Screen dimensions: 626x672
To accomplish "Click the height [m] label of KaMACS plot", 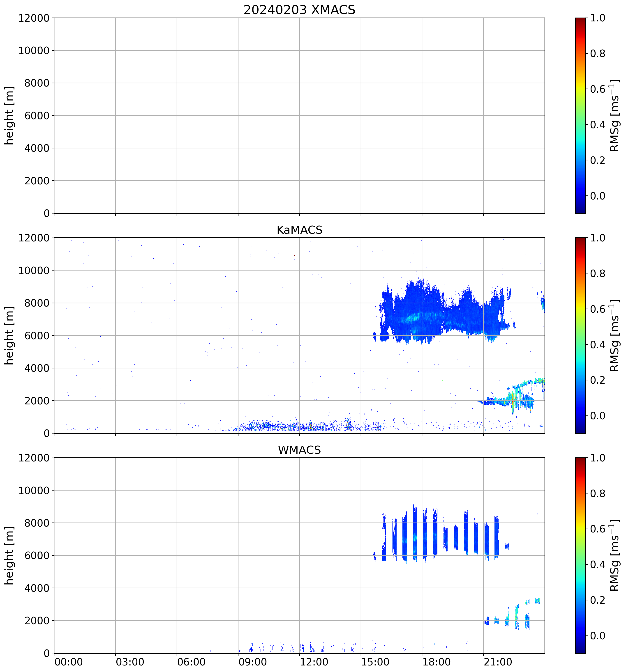I will [9, 335].
